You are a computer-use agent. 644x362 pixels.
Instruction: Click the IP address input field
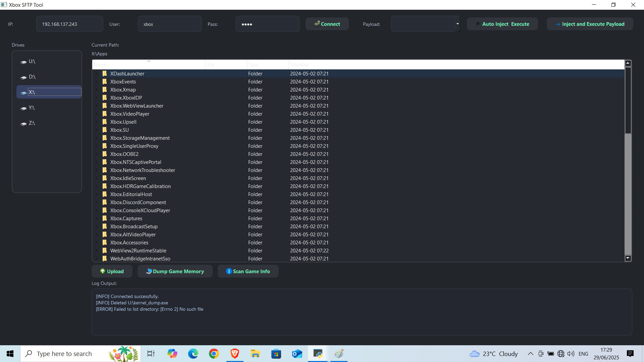70,24
